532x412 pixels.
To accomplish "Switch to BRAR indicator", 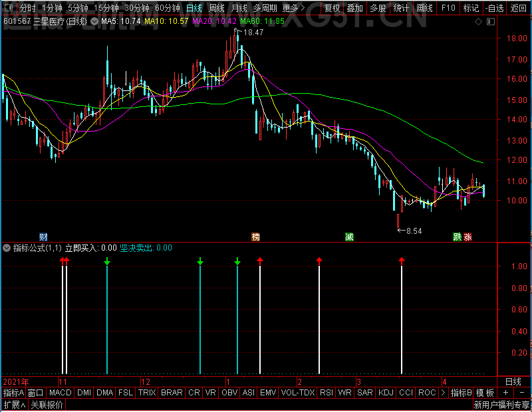I will pyautogui.click(x=172, y=393).
